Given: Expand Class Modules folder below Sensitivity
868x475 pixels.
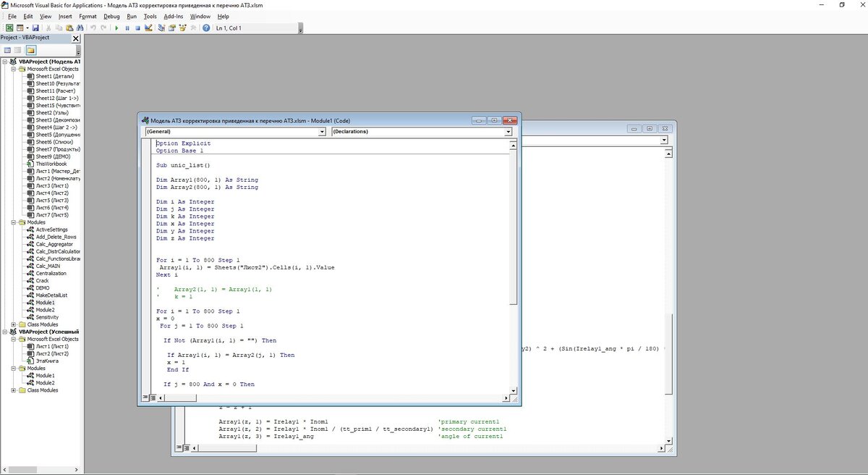Looking at the screenshot, I should (14, 324).
